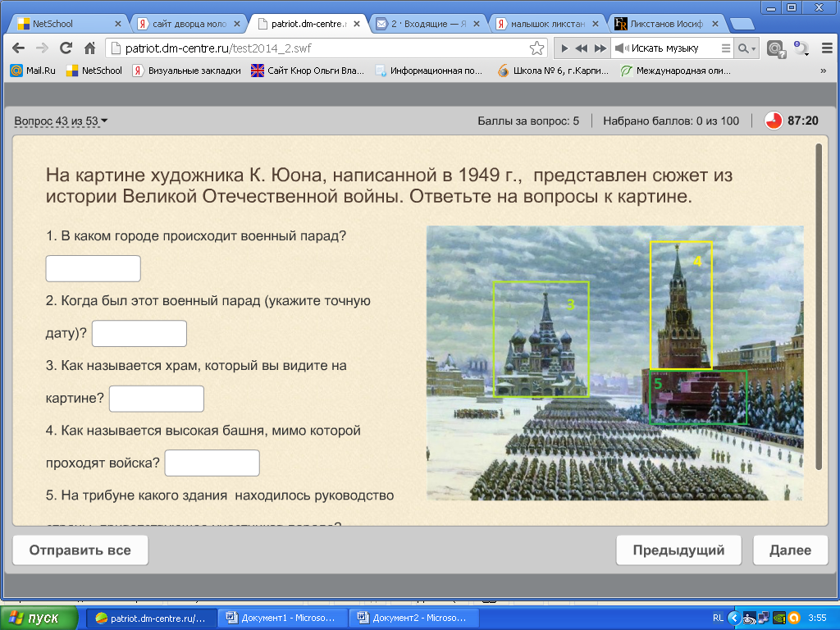Open the NetSchool bookmark
This screenshot has height=630, width=840.
tap(94, 71)
